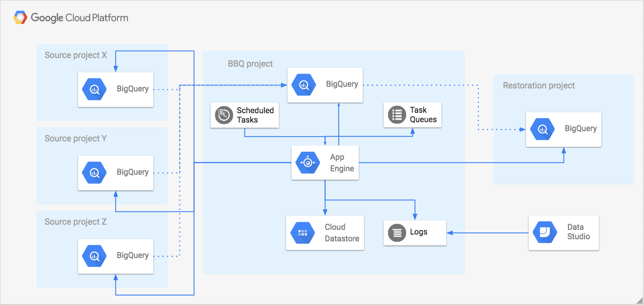Click the BigQuery icon in Source project Z
This screenshot has width=644, height=305.
[94, 255]
